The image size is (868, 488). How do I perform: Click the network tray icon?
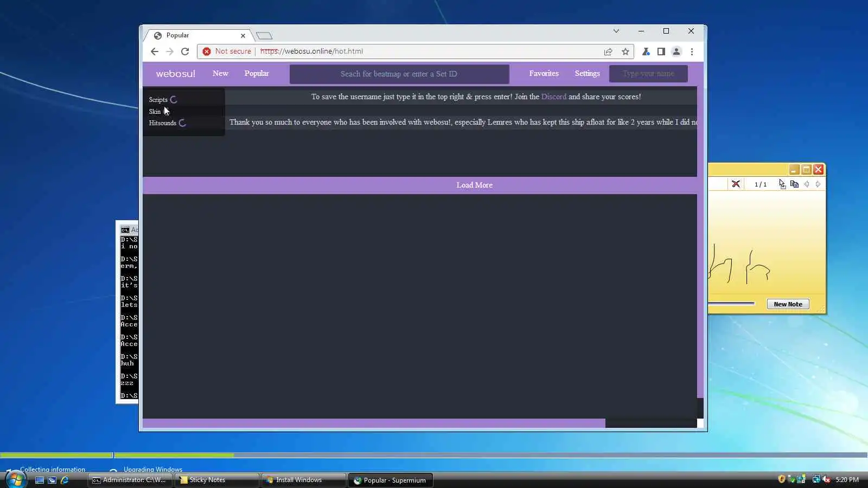(x=816, y=479)
